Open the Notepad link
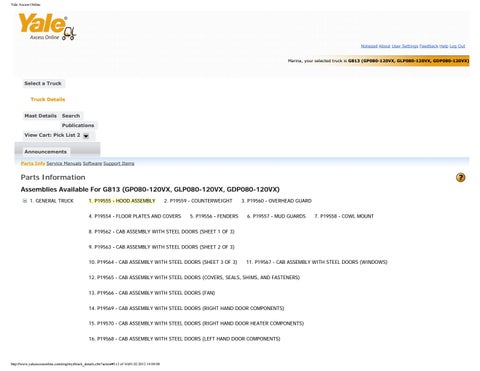480x371 pixels. (x=369, y=46)
